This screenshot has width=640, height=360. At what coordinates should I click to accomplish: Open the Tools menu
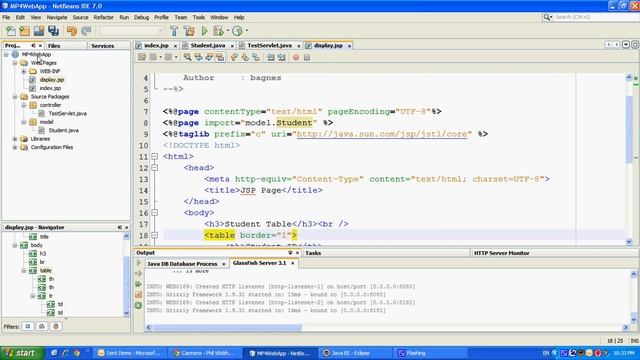click(x=198, y=17)
